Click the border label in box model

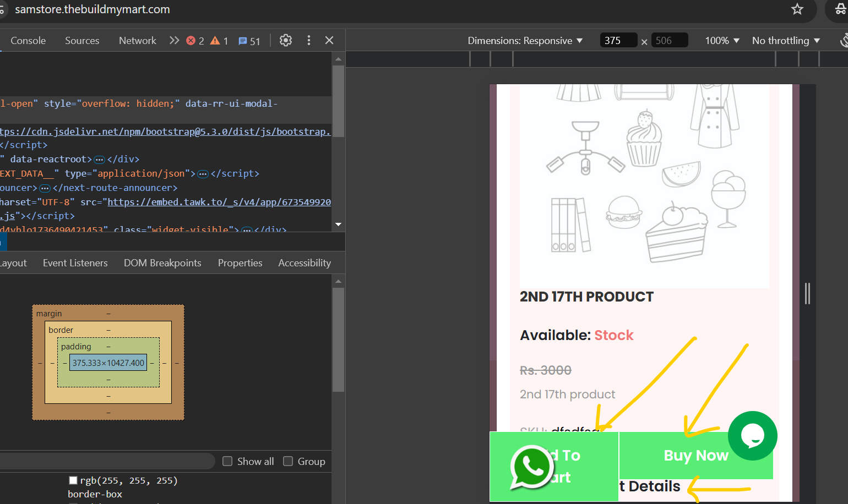pyautogui.click(x=61, y=330)
